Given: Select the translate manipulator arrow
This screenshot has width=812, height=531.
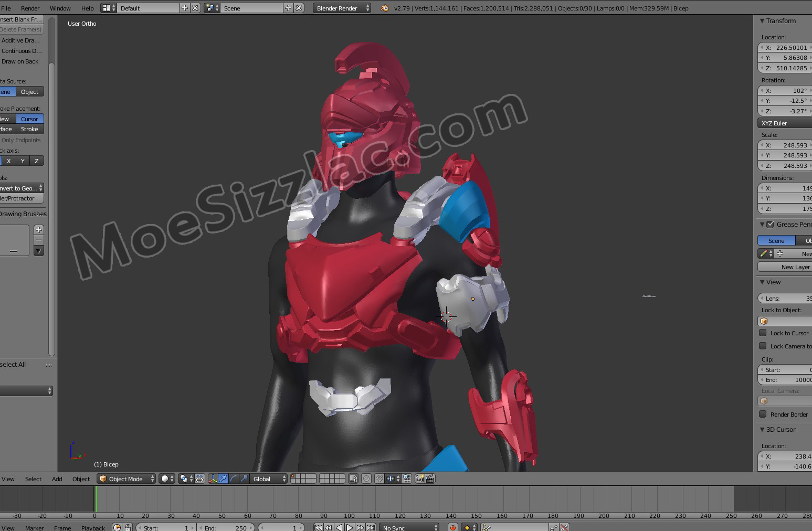Looking at the screenshot, I should (223, 479).
